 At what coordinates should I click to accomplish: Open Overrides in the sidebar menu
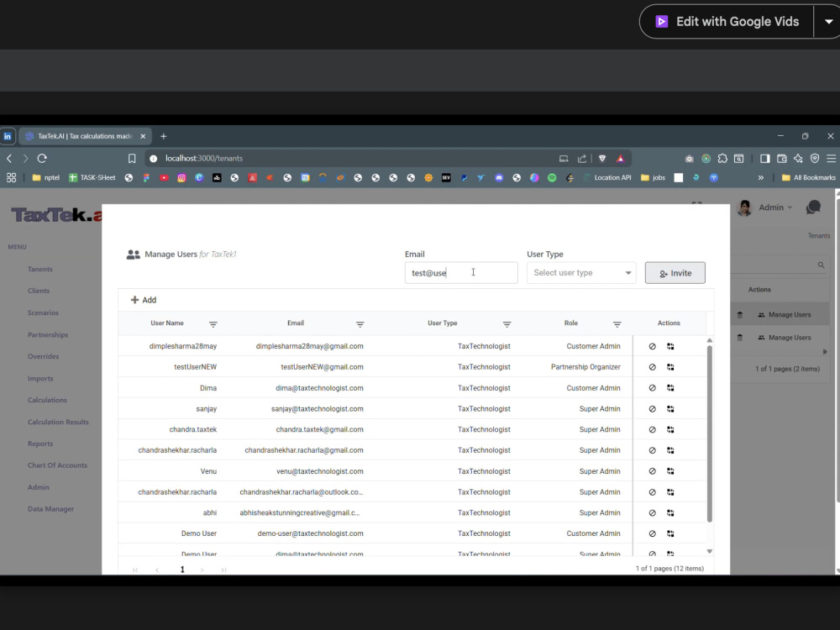[43, 356]
